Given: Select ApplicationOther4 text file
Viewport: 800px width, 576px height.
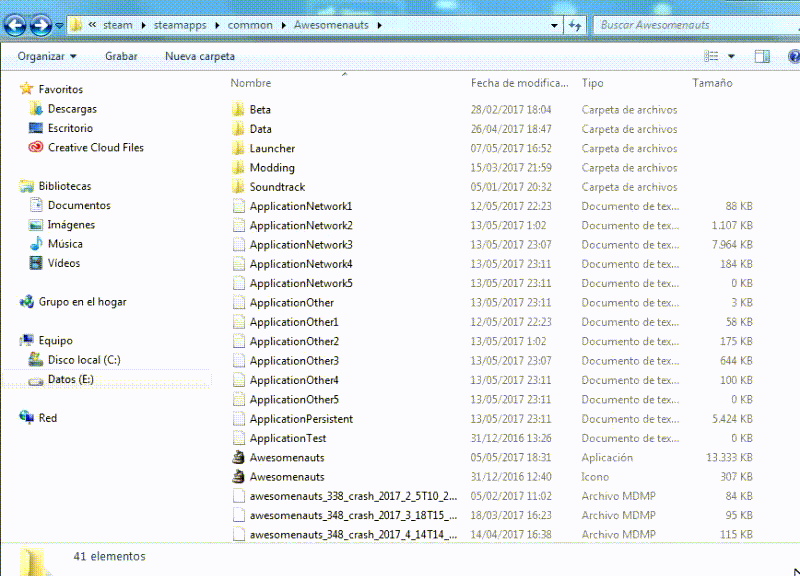Looking at the screenshot, I should point(294,380).
